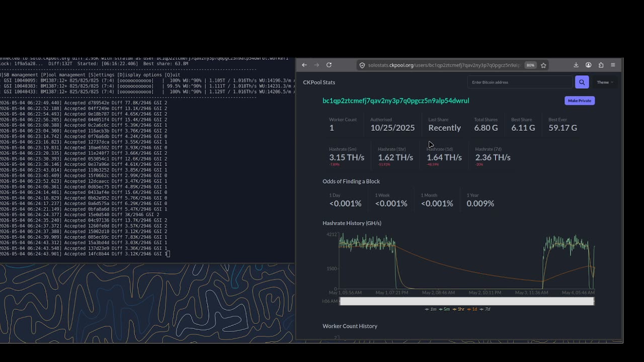Click the Worker Count History heading
Viewport: 644px width, 362px height.
(x=350, y=326)
